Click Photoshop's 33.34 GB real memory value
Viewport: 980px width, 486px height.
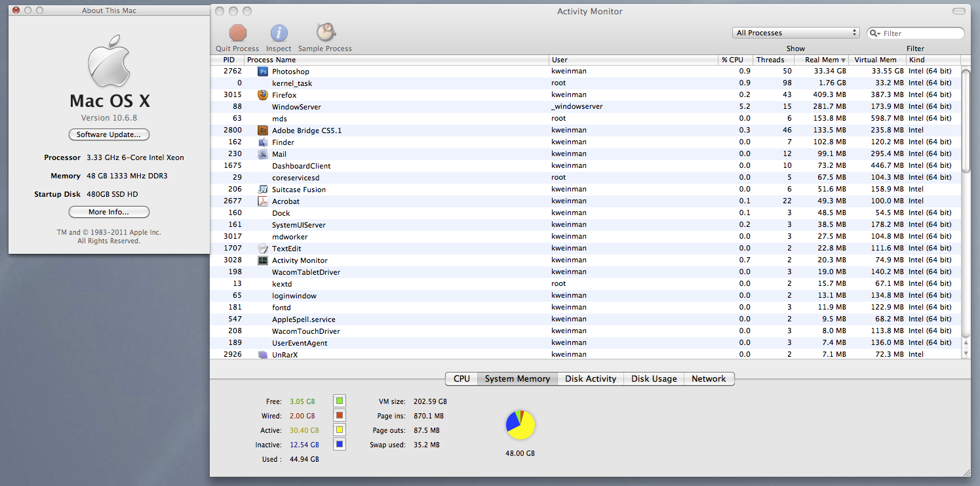[x=830, y=71]
